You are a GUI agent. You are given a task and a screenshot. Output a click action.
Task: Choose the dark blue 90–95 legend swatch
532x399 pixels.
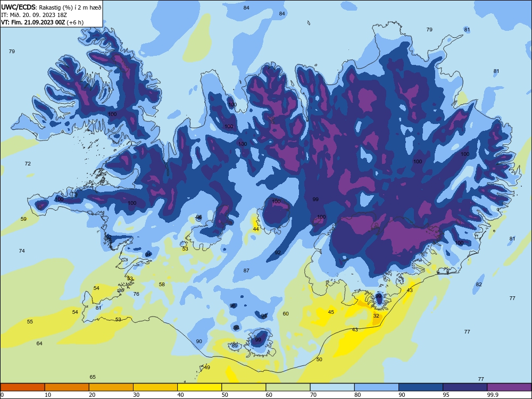[421, 387]
